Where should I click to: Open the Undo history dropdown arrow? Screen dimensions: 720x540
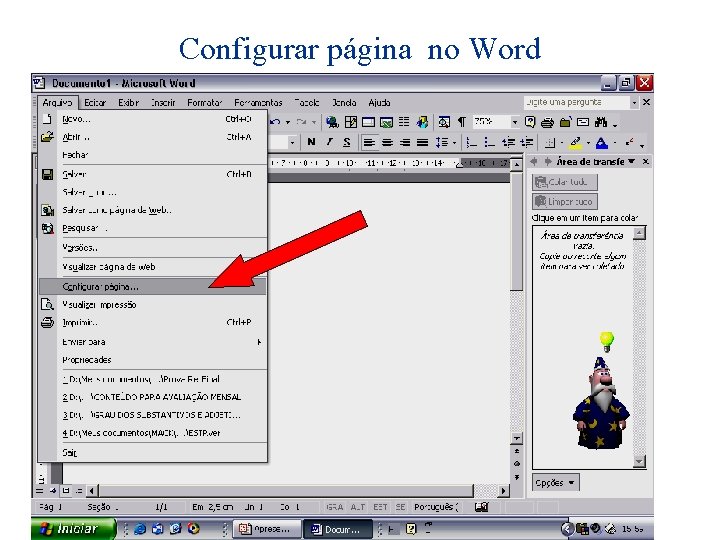click(x=288, y=123)
